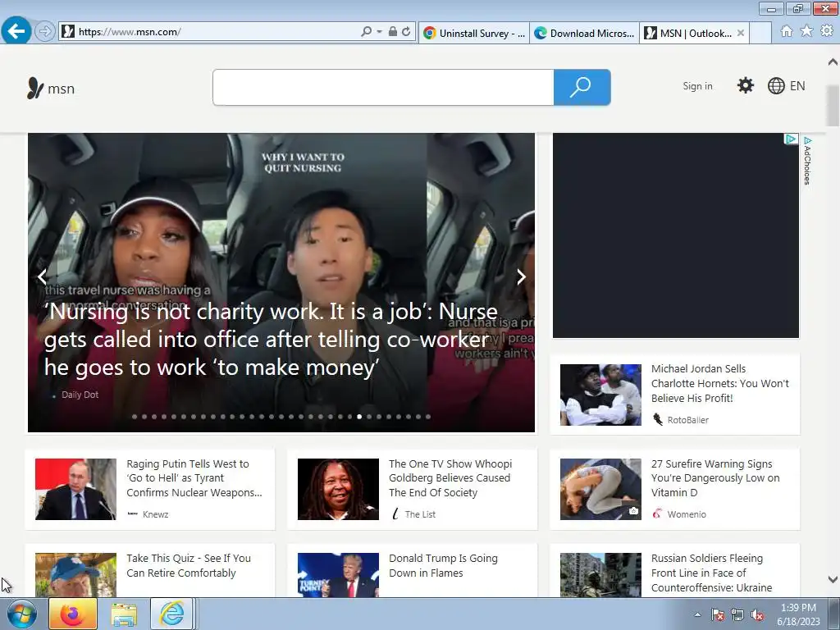Open the Take This Quiz retire article

tap(189, 566)
